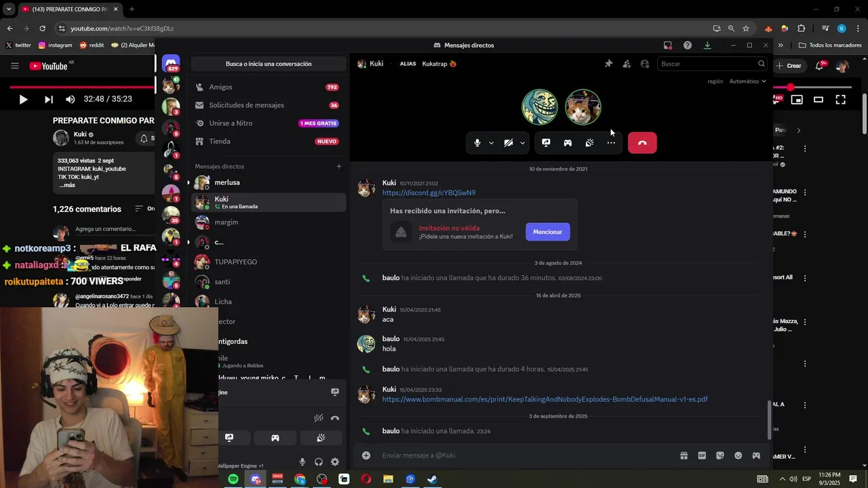Expand microphone input options arrow
The width and height of the screenshot is (868, 488).
pos(491,143)
